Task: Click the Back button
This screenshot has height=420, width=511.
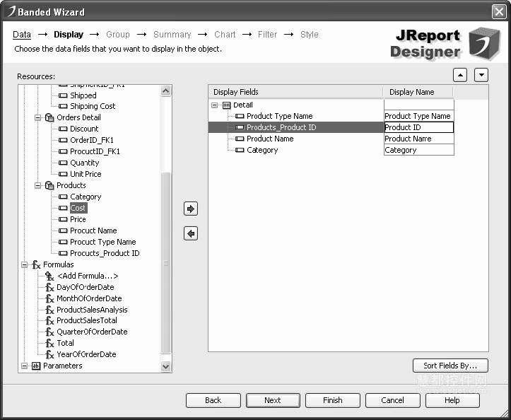Action: [x=213, y=400]
